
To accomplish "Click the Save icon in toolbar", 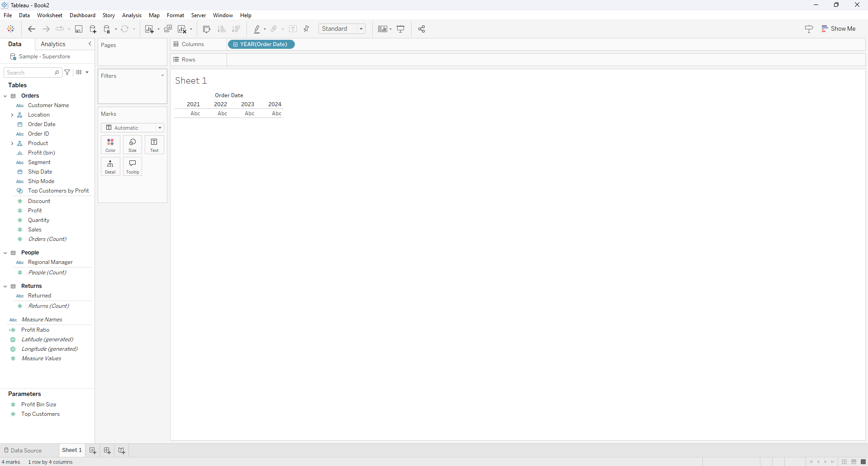I will (79, 29).
